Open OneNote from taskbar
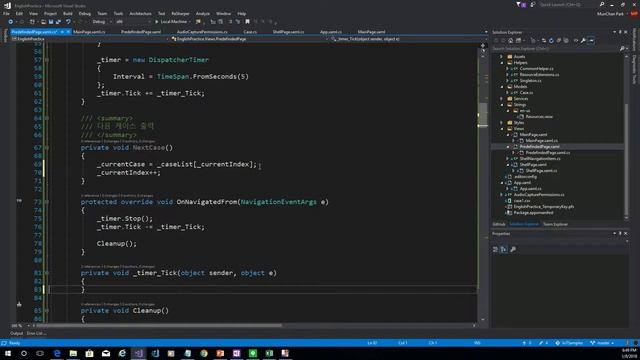The height and width of the screenshot is (360, 640). [236, 353]
